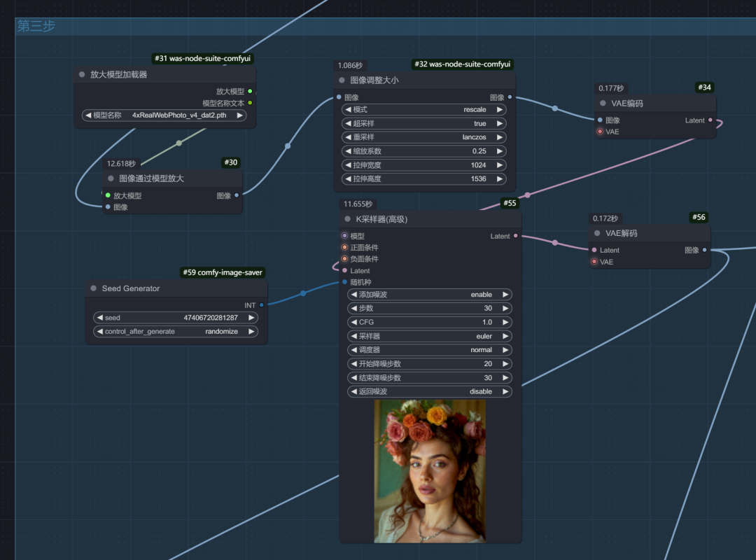Open the 重采样 lanczos dropdown
The height and width of the screenshot is (560, 756).
coord(474,137)
